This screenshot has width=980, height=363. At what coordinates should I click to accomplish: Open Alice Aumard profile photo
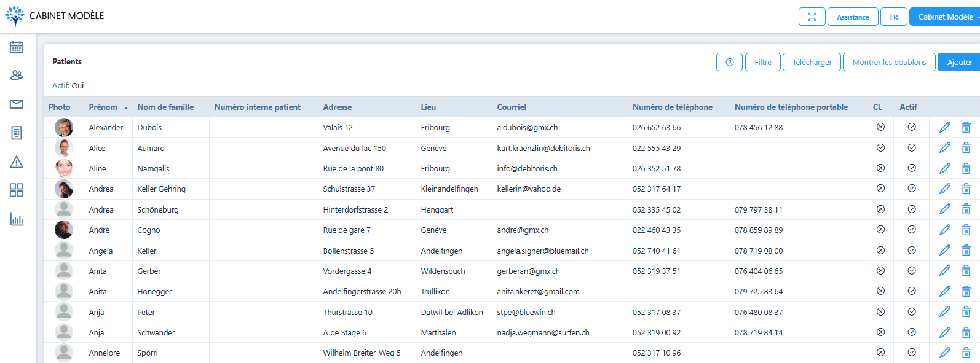click(x=64, y=148)
